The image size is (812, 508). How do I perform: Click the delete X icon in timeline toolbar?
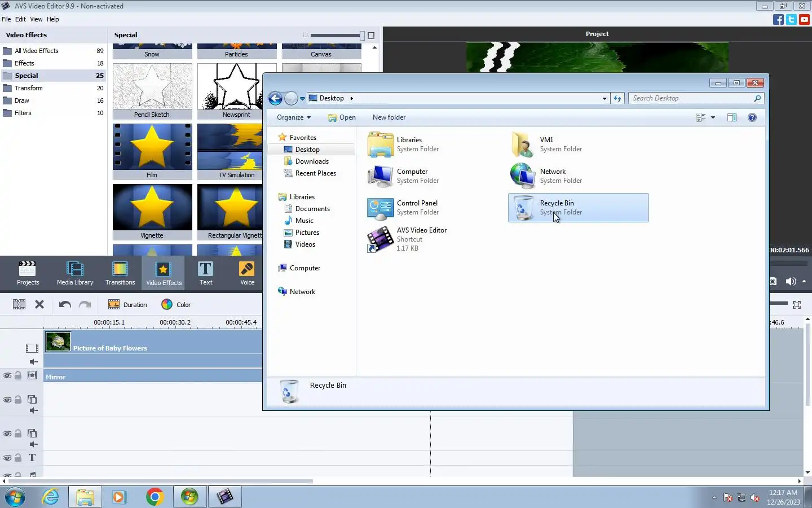pos(39,304)
